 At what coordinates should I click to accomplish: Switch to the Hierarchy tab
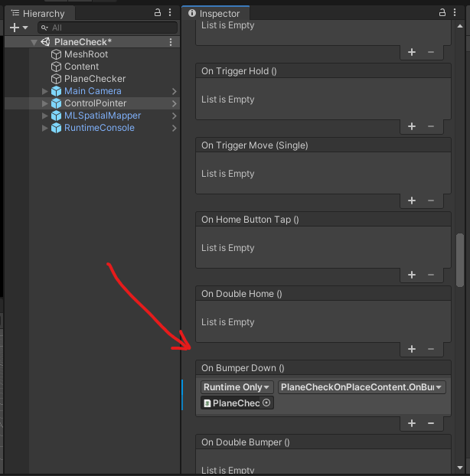point(38,13)
